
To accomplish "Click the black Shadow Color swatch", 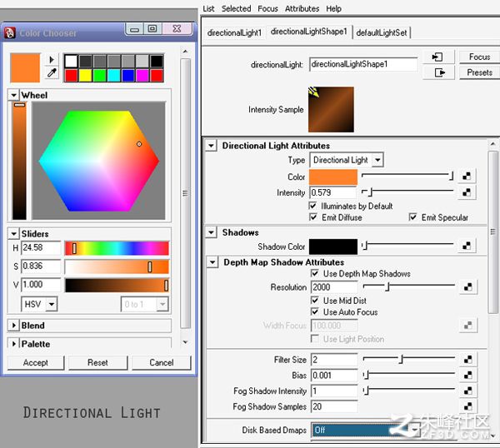I will pyautogui.click(x=333, y=246).
